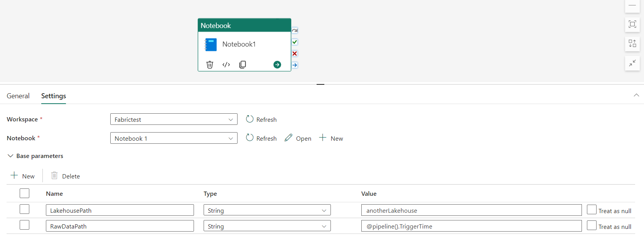Click the RawDataPath value field
Image resolution: width=644 pixels, height=242 pixels.
click(x=471, y=226)
